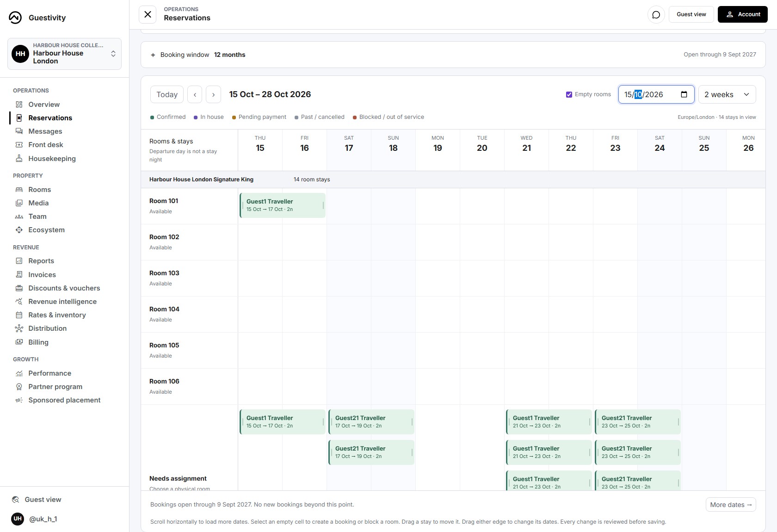Viewport: 777px width, 532px height.
Task: Click the Team people icon
Action: coord(19,217)
